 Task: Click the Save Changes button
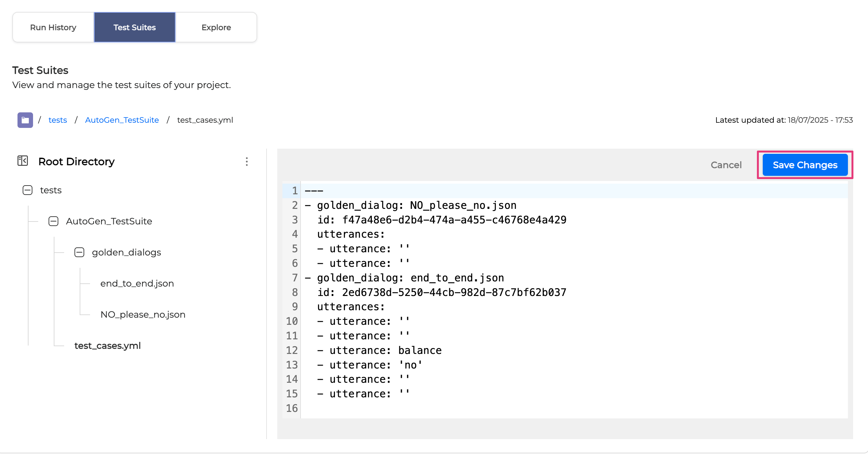pyautogui.click(x=805, y=165)
